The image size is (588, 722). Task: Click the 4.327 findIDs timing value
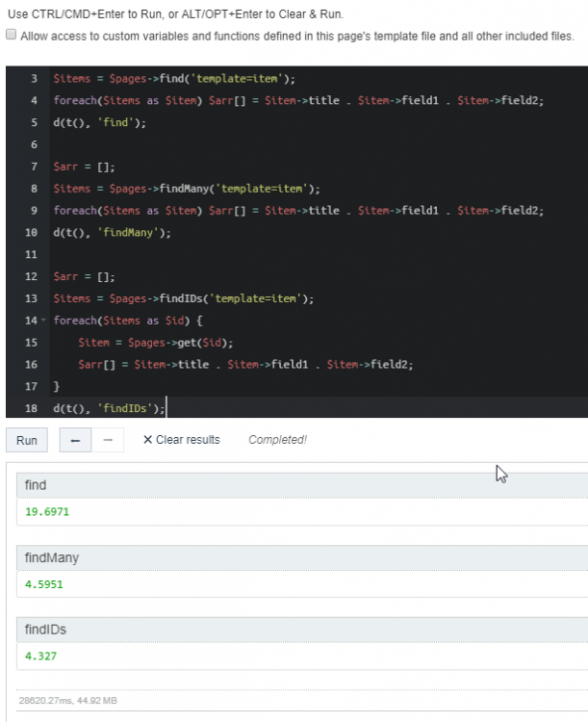point(43,656)
